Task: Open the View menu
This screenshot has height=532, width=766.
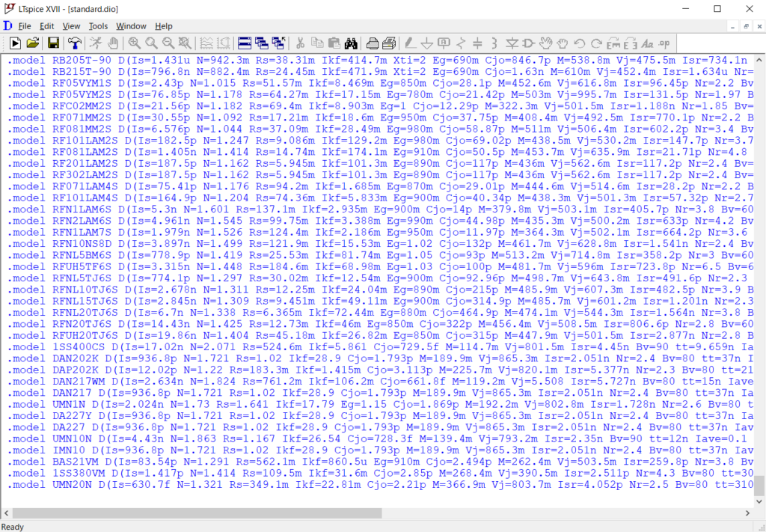Action: coord(71,26)
